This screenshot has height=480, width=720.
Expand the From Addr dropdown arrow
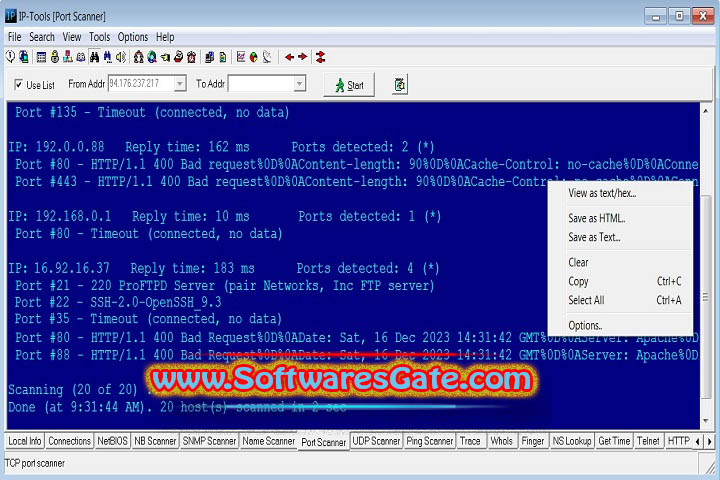coord(180,84)
